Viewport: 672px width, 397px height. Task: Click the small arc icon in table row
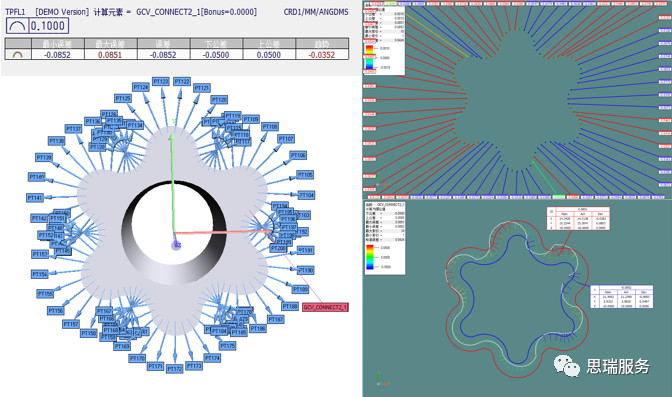tap(18, 55)
